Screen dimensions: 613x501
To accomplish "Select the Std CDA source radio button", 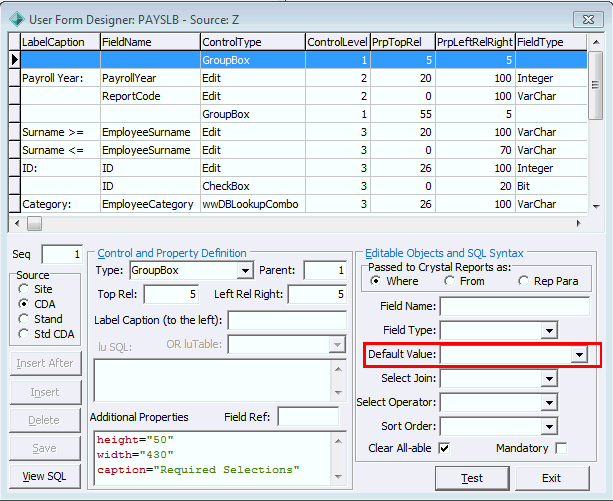I will coord(24,334).
